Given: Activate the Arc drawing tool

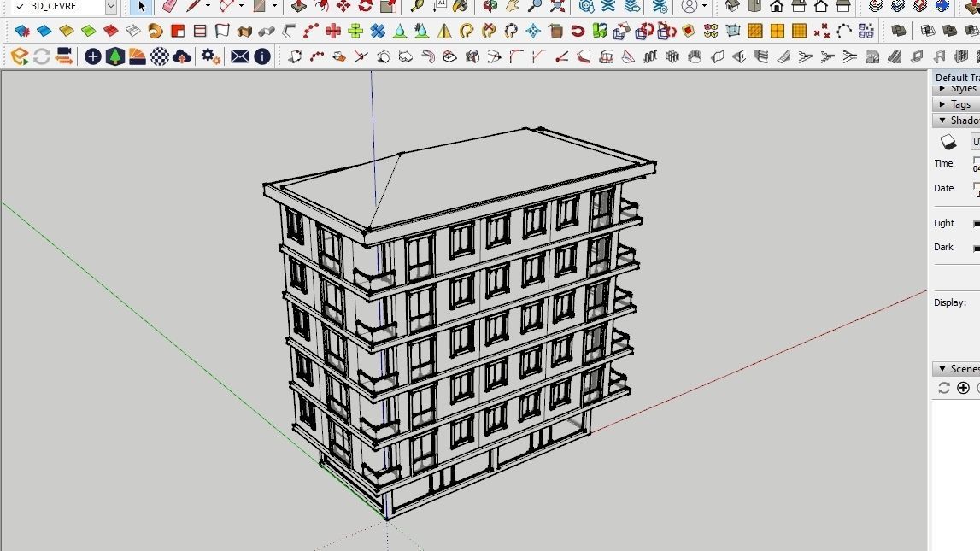Looking at the screenshot, I should click(226, 7).
